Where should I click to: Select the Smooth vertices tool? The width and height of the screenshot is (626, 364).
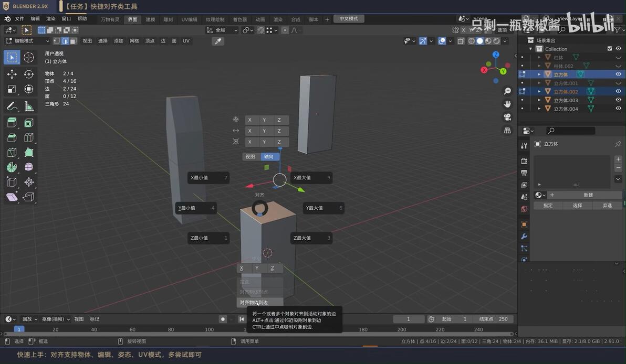coord(29,167)
